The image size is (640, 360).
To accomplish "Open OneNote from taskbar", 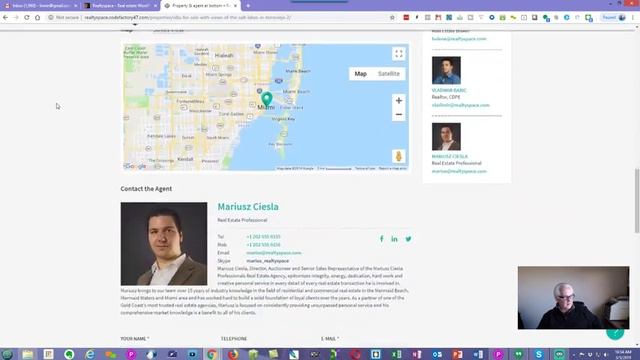I will click(416, 354).
